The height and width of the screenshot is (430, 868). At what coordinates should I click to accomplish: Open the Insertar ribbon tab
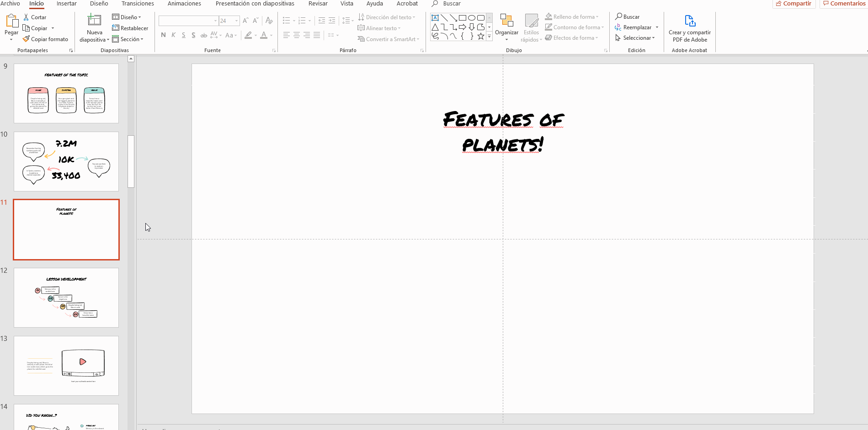[x=67, y=4]
